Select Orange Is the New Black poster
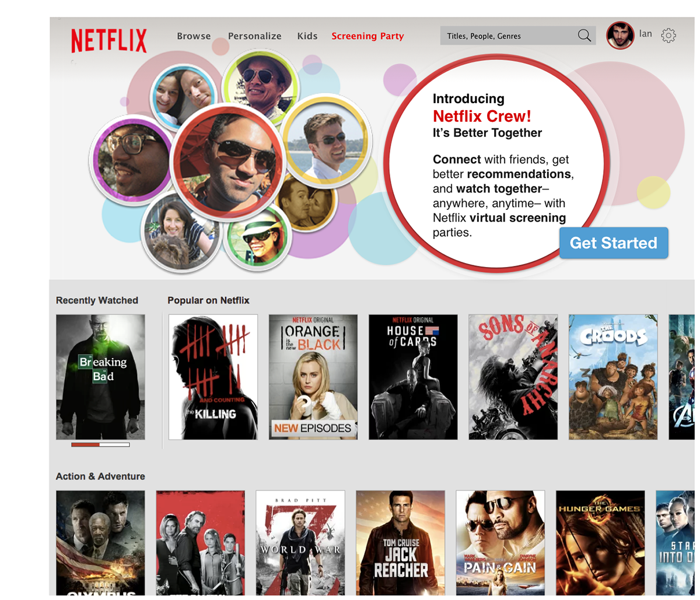The height and width of the screenshot is (600, 700). coord(313,377)
